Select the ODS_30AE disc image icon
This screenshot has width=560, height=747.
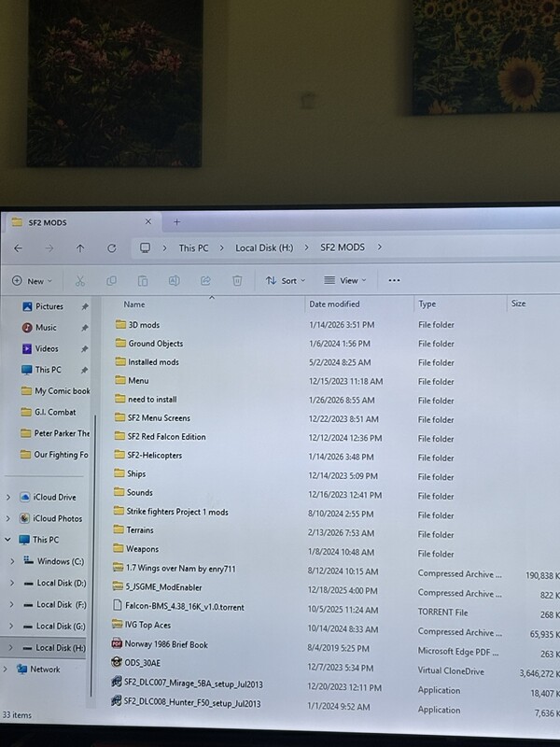click(x=117, y=662)
